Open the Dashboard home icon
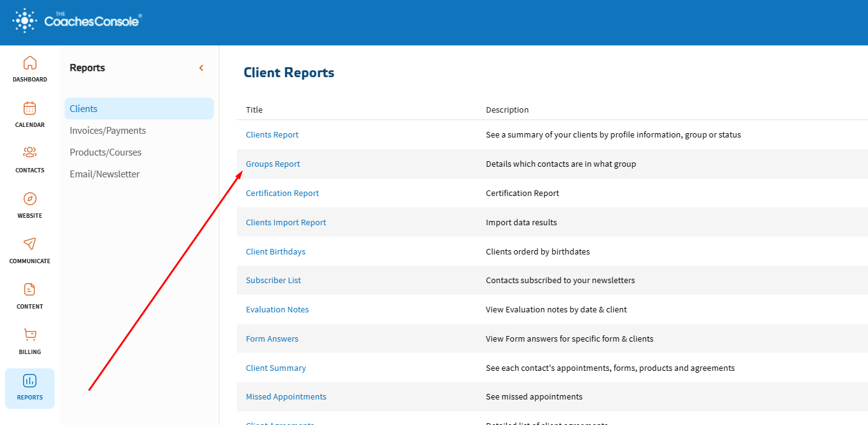This screenshot has width=868, height=425. (x=30, y=63)
